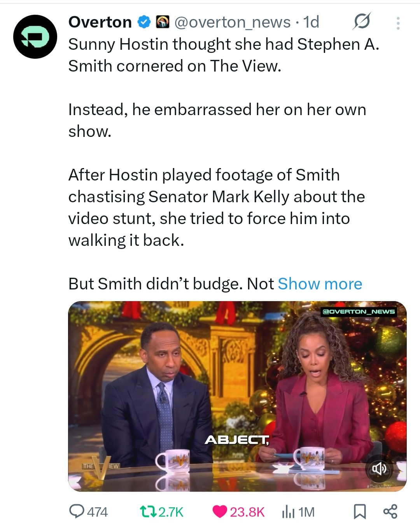This screenshot has height=529, width=420.
Task: Open the @overton_news handle
Action: coord(233,22)
